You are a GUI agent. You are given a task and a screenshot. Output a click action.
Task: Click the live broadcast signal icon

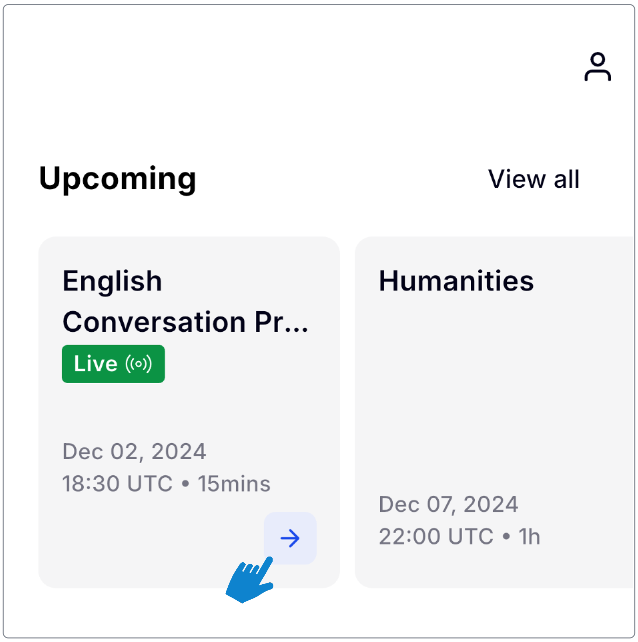pos(139,364)
